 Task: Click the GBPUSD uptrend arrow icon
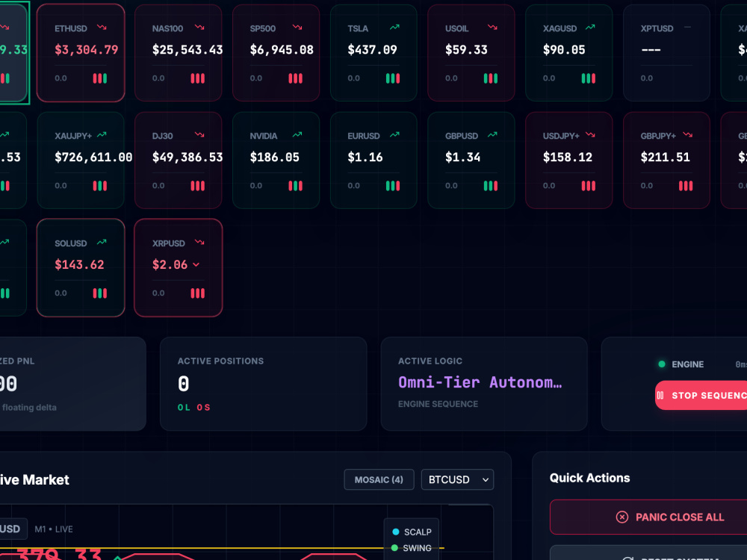492,135
